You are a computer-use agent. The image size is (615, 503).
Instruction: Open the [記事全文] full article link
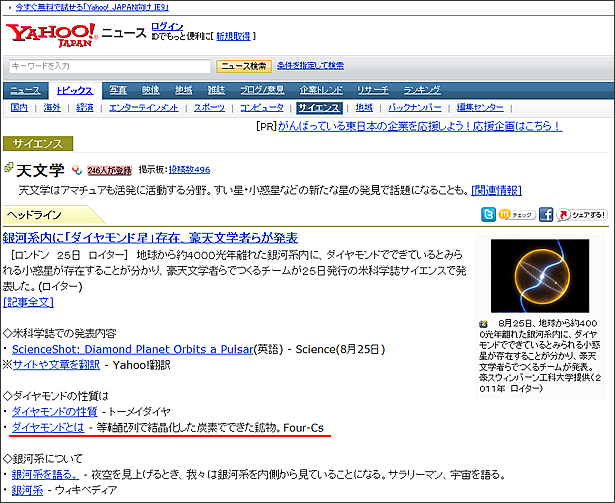click(28, 302)
